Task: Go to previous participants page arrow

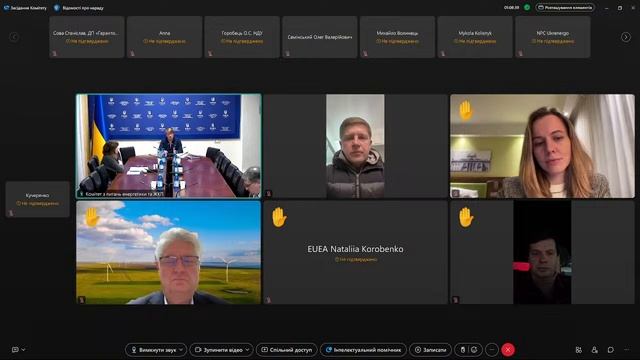Action: [14, 37]
